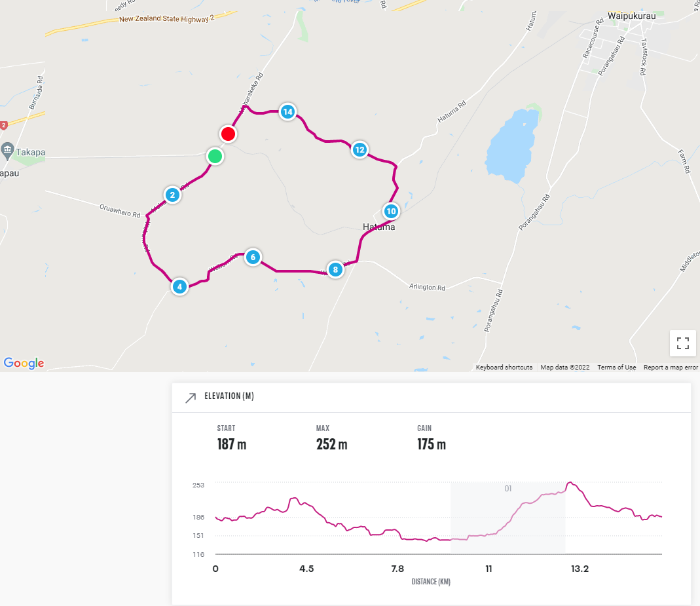The height and width of the screenshot is (606, 700).
Task: Click the elevation peak near 13.2 km
Action: coord(570,483)
